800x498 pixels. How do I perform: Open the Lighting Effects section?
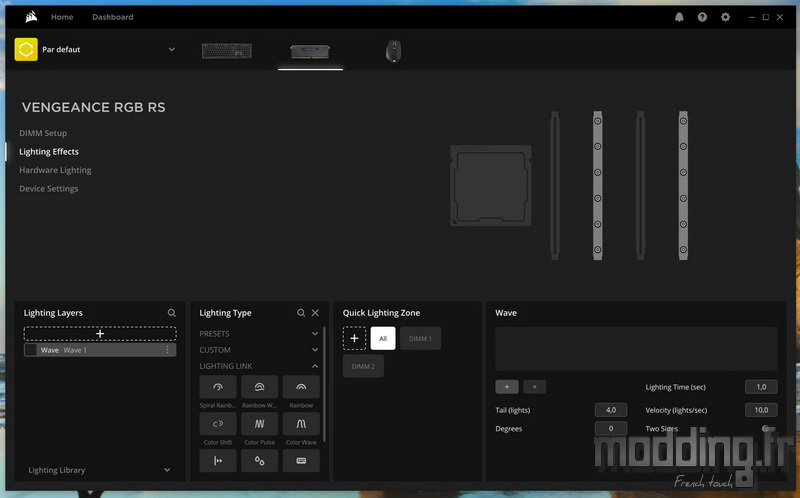49,152
